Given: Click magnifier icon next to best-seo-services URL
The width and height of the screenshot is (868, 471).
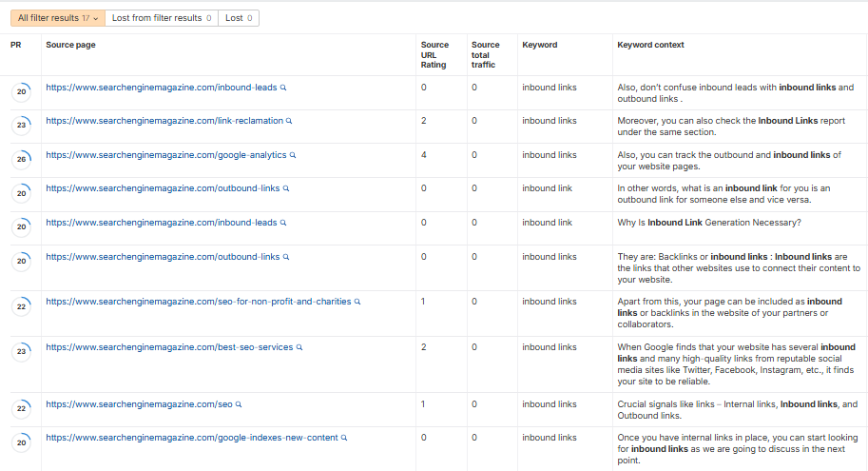Looking at the screenshot, I should 299,348.
